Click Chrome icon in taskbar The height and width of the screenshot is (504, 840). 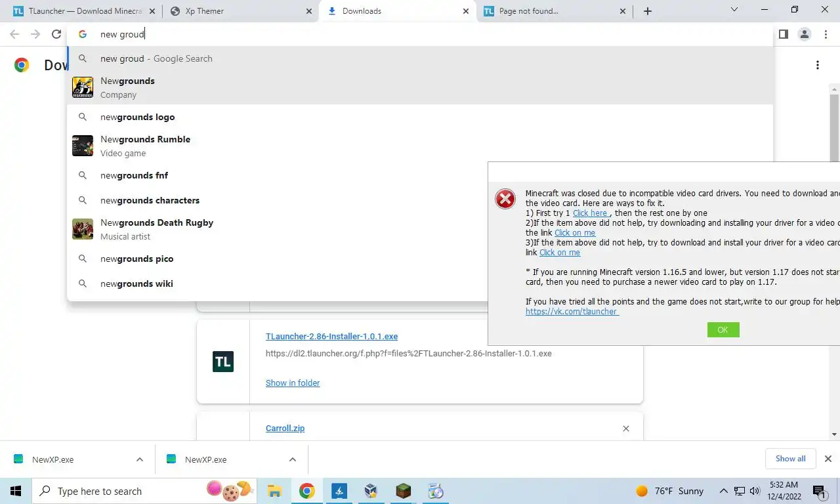coord(306,491)
